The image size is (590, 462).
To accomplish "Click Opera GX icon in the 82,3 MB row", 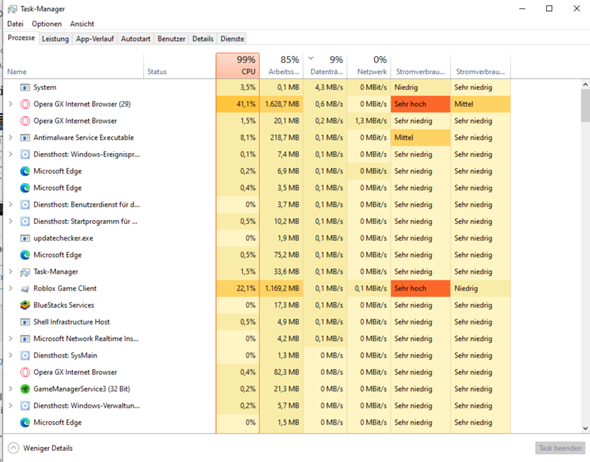I will click(x=25, y=372).
